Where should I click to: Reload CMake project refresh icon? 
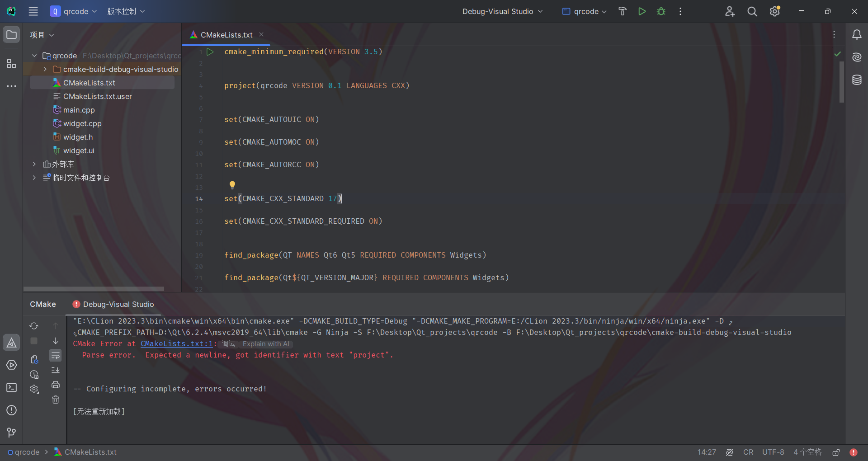(34, 326)
